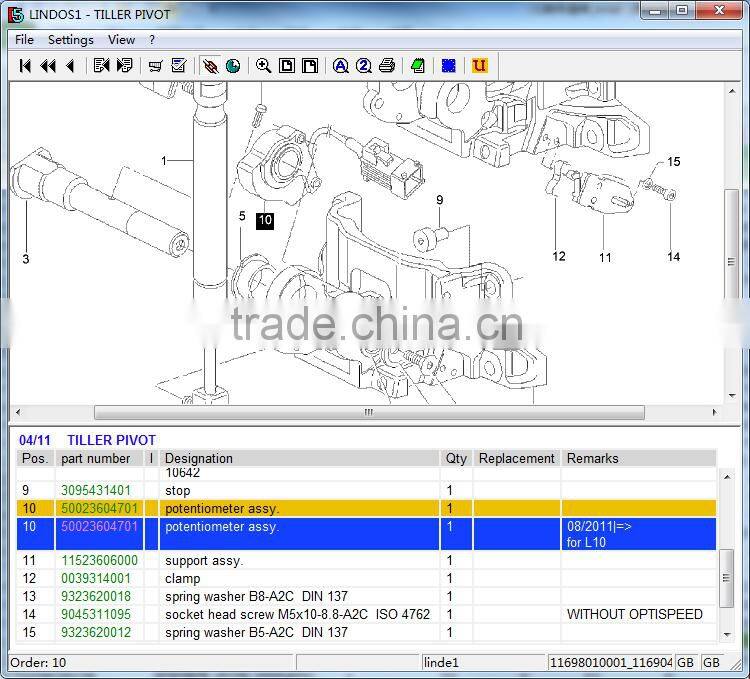Image resolution: width=750 pixels, height=679 pixels.
Task: Click the next list page icon
Action: click(124, 66)
